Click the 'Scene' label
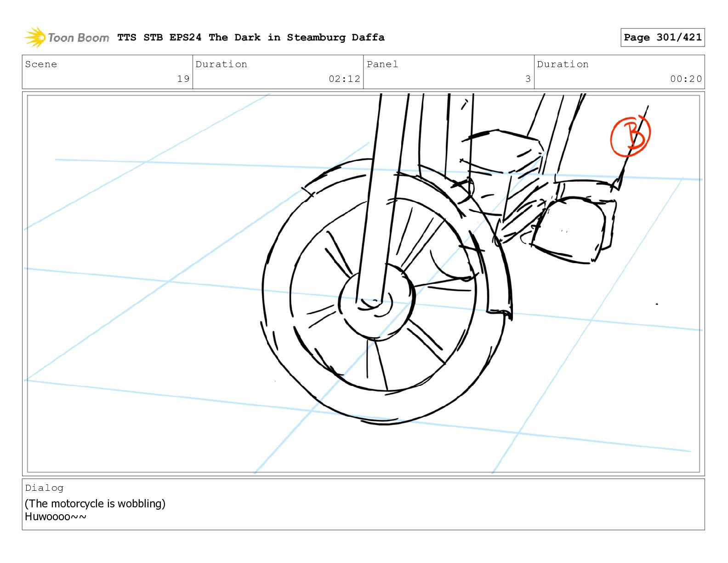 click(x=41, y=64)
